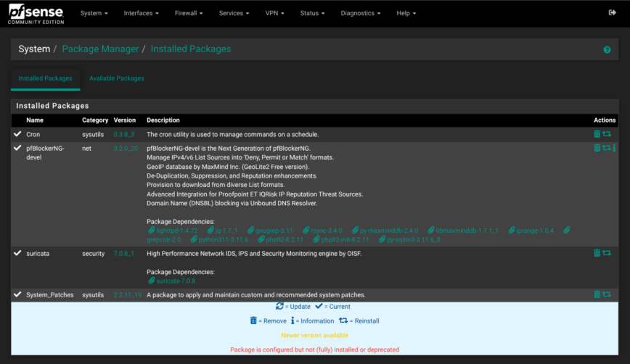Open the help question mark icon
The image size is (630, 364).
point(607,50)
